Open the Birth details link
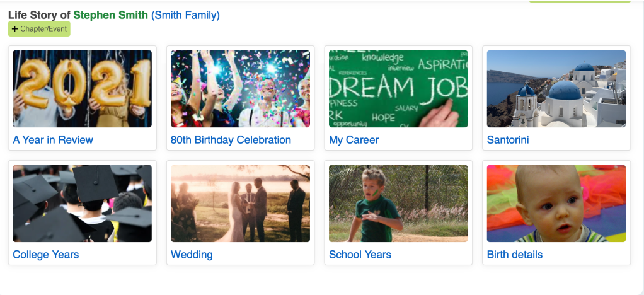 pos(514,255)
